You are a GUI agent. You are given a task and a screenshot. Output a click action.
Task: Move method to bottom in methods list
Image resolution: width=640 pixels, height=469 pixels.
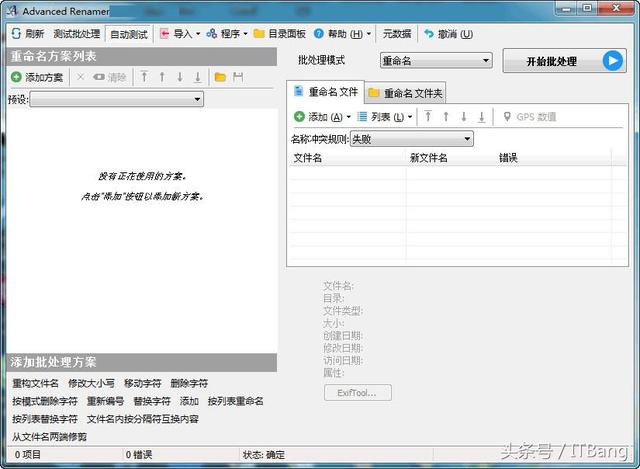198,76
